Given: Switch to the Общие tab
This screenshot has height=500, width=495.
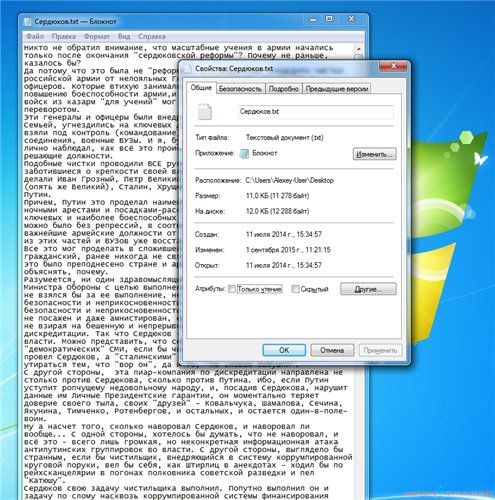Looking at the screenshot, I should pyautogui.click(x=201, y=88).
